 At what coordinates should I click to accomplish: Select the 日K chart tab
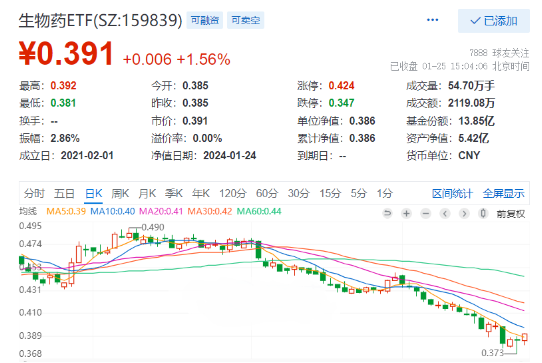94,193
